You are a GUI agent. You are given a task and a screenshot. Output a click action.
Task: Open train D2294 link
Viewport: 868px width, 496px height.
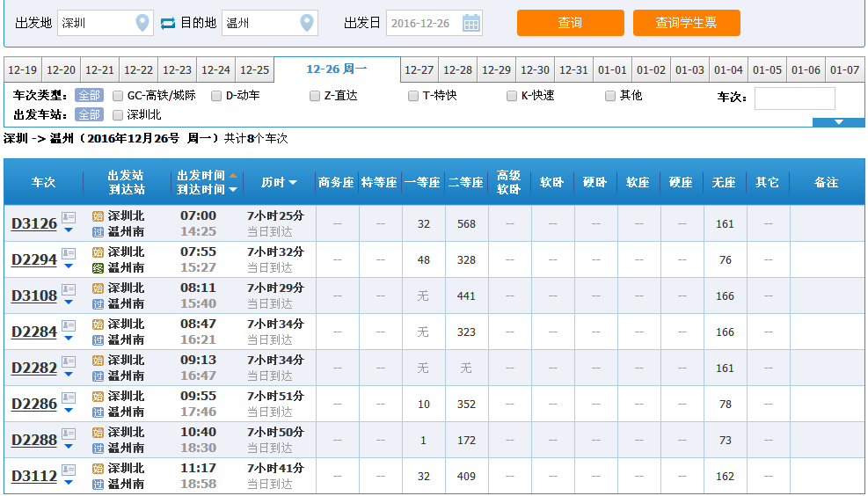click(34, 259)
